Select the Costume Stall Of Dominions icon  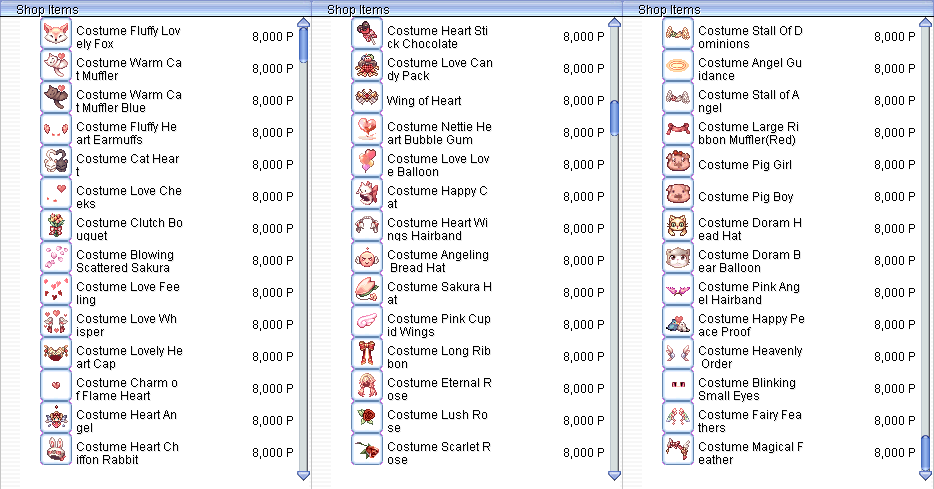tap(678, 33)
